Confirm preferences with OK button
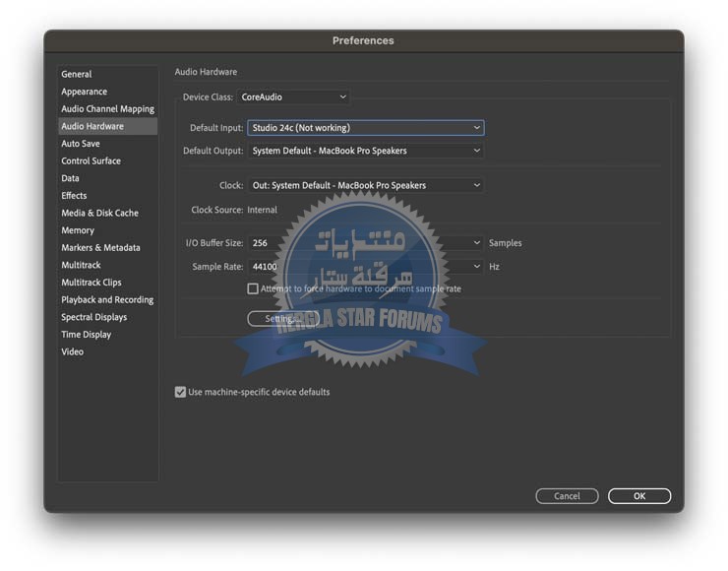The height and width of the screenshot is (571, 728). [638, 496]
